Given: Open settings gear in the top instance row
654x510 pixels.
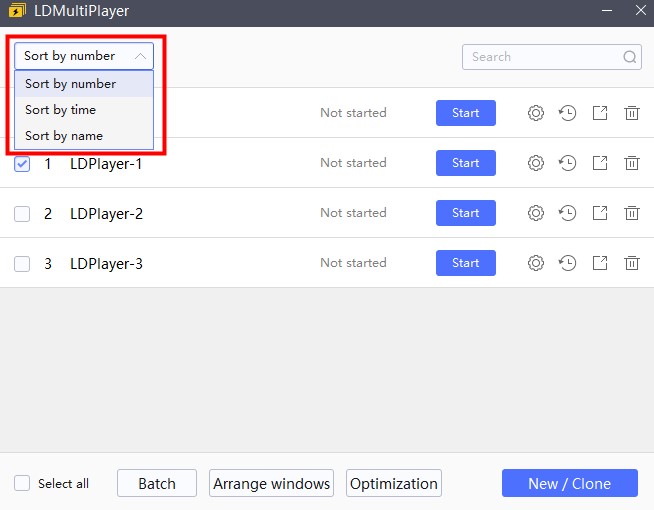Looking at the screenshot, I should tap(536, 113).
